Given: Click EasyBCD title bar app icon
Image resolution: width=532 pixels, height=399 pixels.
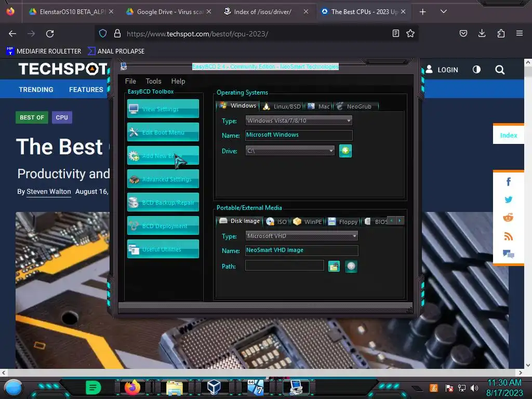Looking at the screenshot, I should pyautogui.click(x=124, y=66).
